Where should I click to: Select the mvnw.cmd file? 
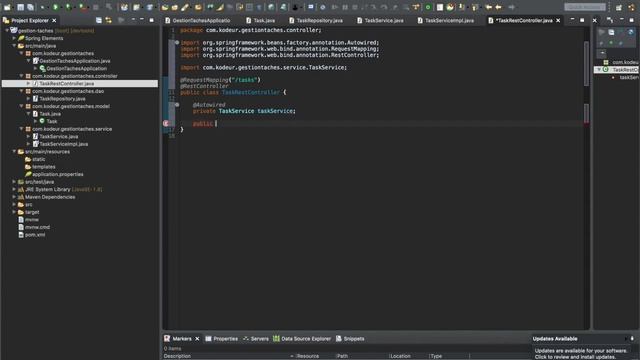coord(38,227)
